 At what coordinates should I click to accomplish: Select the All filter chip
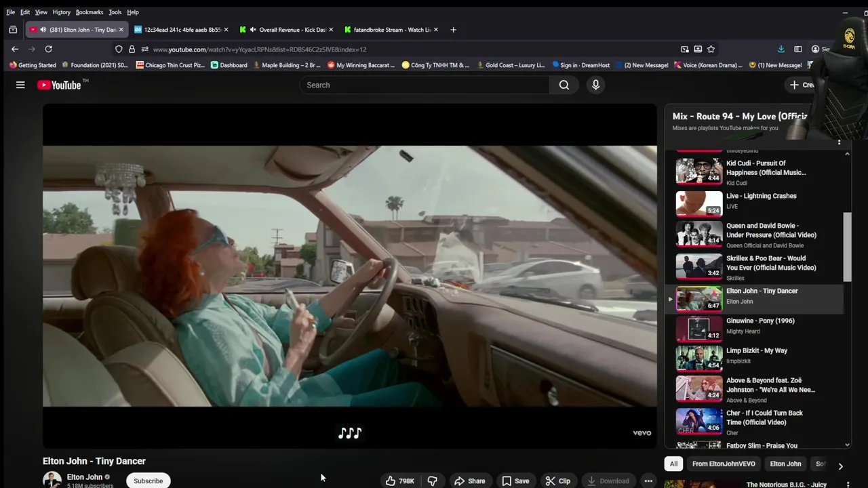(x=673, y=464)
